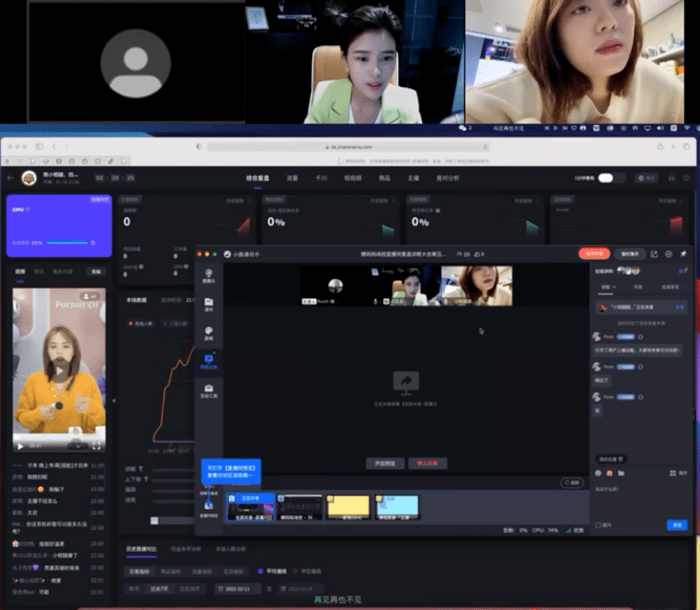The height and width of the screenshot is (610, 700).
Task: Click the fullscreen icon in dashboard header
Action: click(x=686, y=178)
